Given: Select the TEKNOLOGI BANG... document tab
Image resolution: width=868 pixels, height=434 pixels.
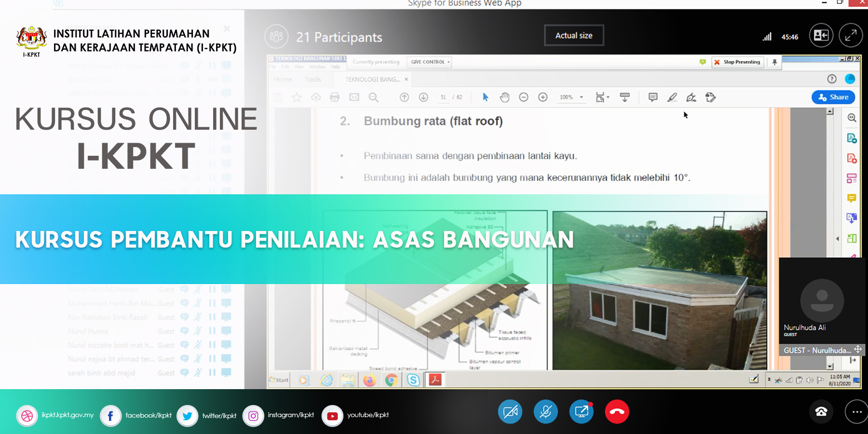Looking at the screenshot, I should [x=372, y=79].
